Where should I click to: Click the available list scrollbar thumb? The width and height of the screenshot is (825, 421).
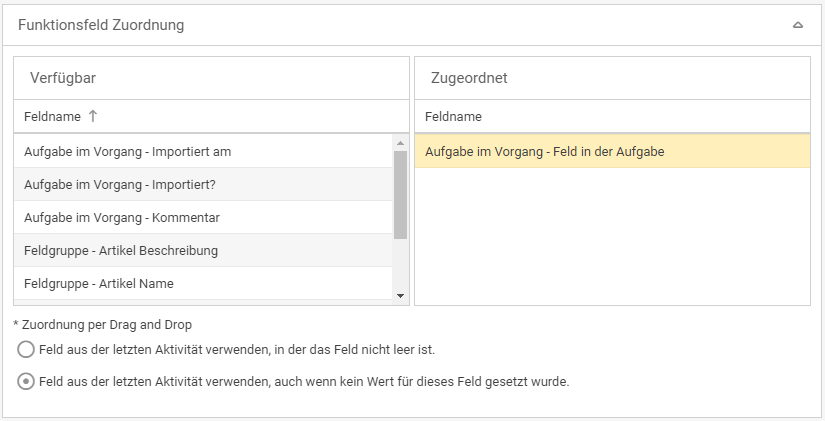(x=400, y=194)
